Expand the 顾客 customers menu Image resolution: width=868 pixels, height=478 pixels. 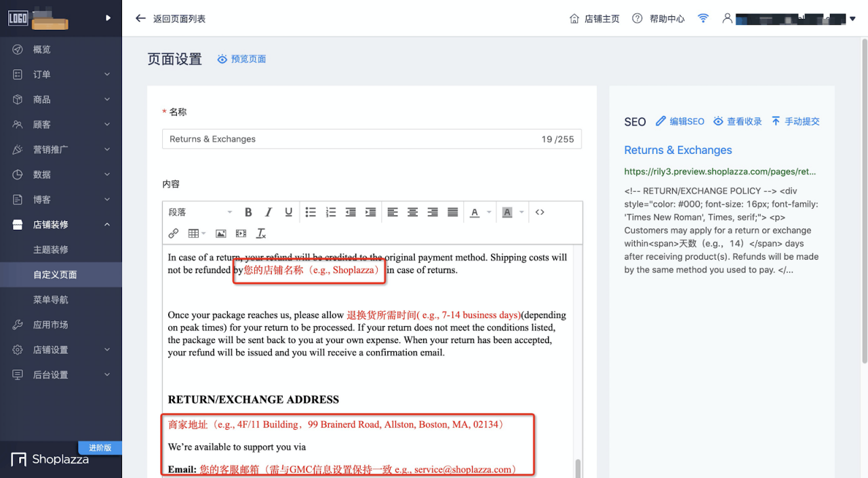point(61,125)
